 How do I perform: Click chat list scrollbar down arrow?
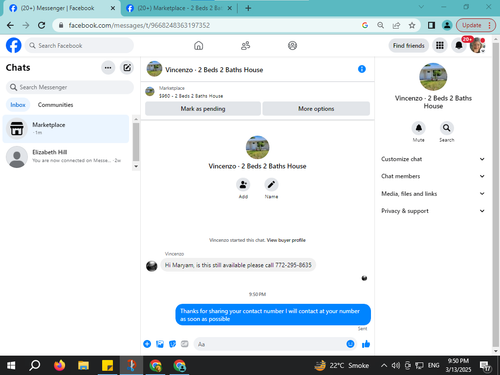pos(136,166)
